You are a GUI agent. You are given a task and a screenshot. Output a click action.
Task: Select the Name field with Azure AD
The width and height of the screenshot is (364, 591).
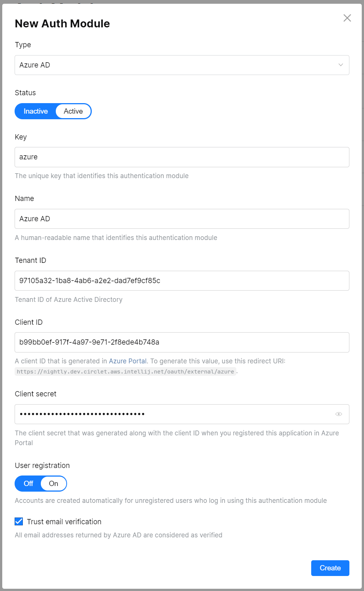(182, 219)
